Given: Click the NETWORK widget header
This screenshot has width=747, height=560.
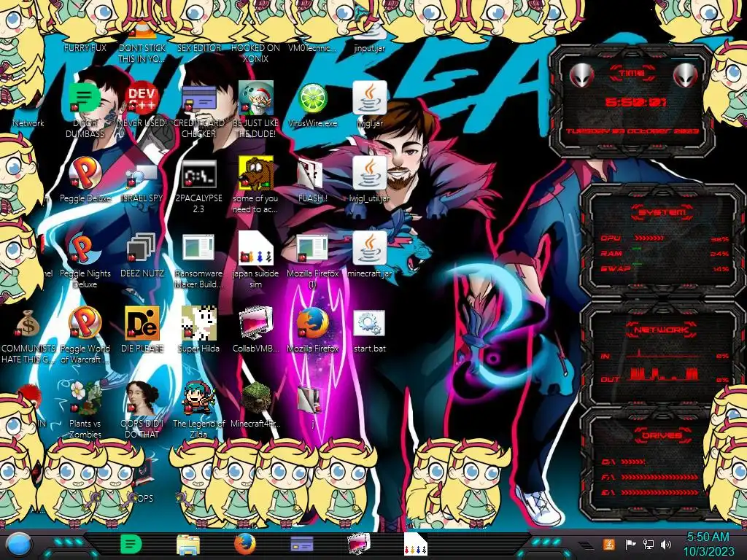Looking at the screenshot, I should (661, 330).
